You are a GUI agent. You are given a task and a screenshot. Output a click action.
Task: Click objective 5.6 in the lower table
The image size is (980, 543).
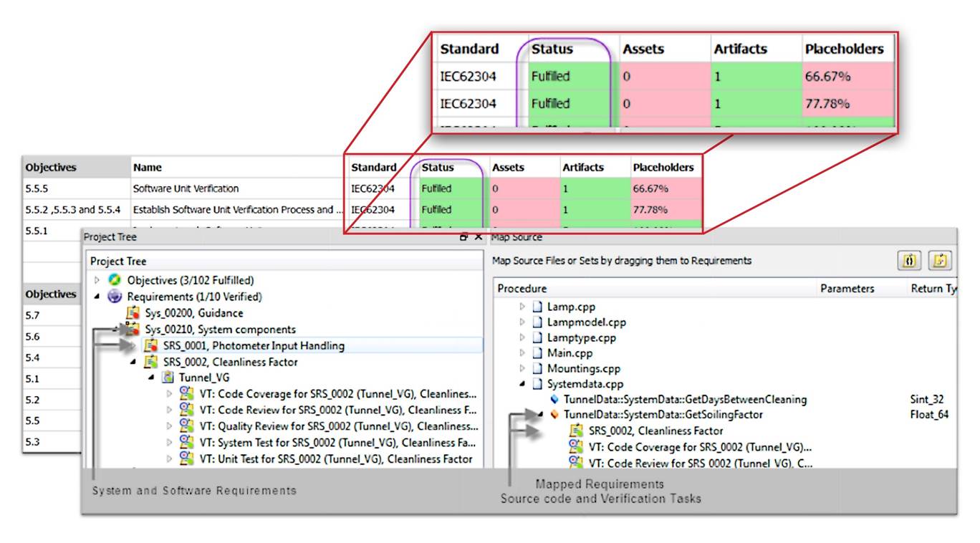[x=51, y=337]
